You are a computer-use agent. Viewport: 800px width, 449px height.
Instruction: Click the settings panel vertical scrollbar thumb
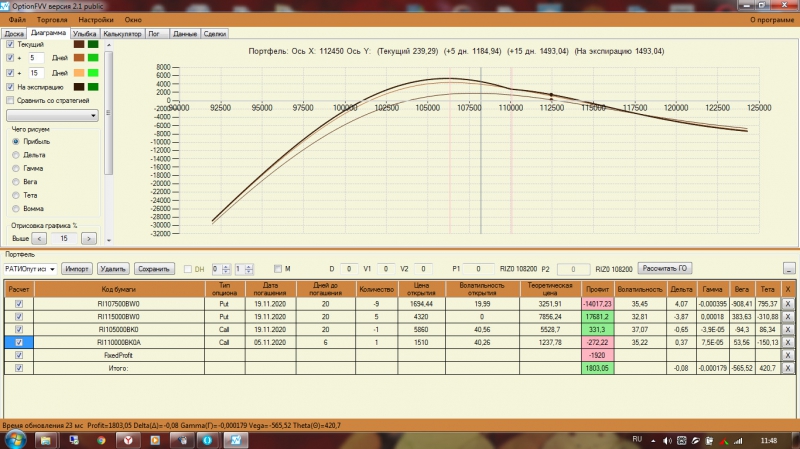click(x=109, y=113)
